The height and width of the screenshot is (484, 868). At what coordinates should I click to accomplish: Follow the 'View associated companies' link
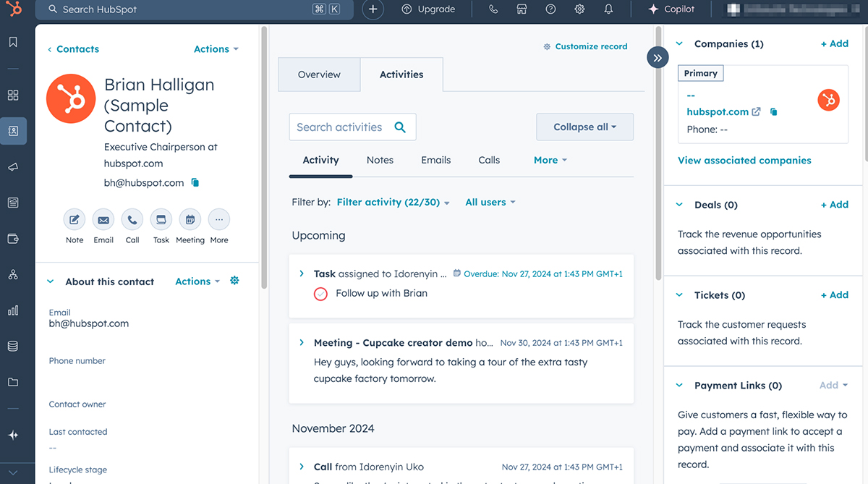click(744, 160)
